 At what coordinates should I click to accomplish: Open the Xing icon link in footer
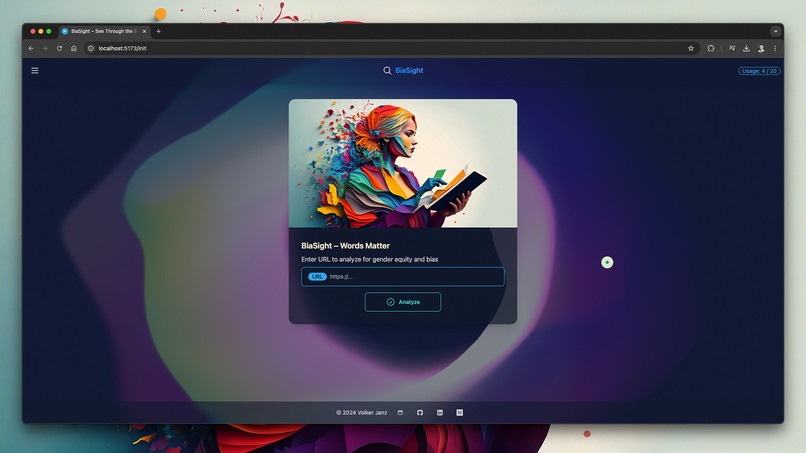460,412
